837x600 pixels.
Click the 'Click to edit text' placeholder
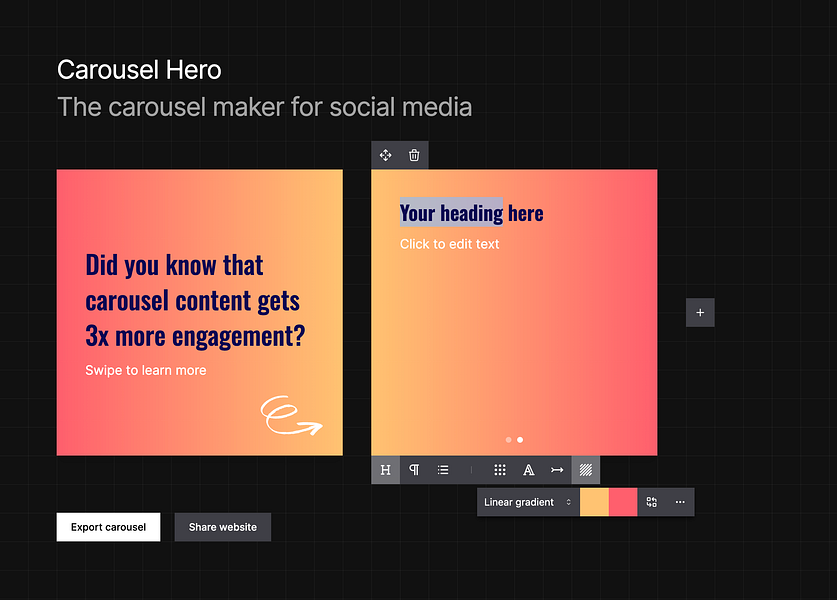450,244
